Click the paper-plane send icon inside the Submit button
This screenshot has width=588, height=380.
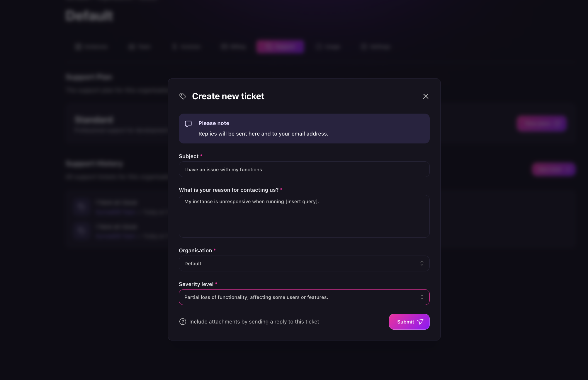pyautogui.click(x=421, y=321)
